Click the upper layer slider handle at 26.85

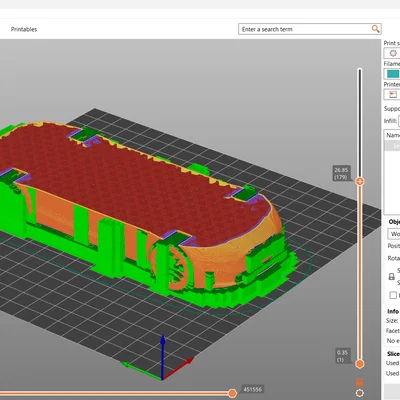[360, 181]
